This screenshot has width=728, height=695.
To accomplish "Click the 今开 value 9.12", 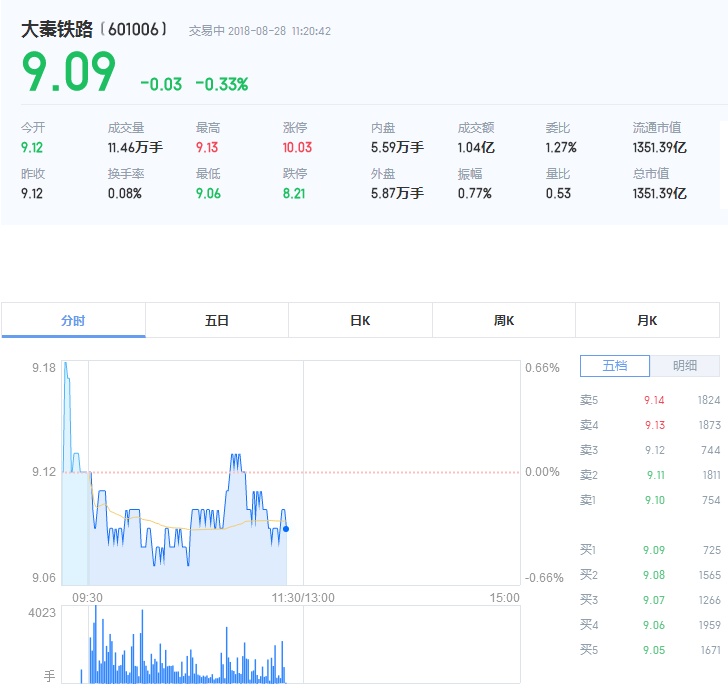I will point(32,148).
